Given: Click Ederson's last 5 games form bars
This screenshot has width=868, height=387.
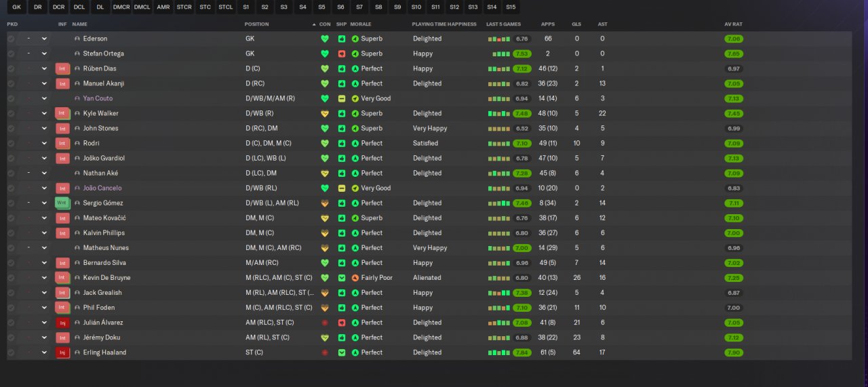Looking at the screenshot, I should tap(498, 39).
